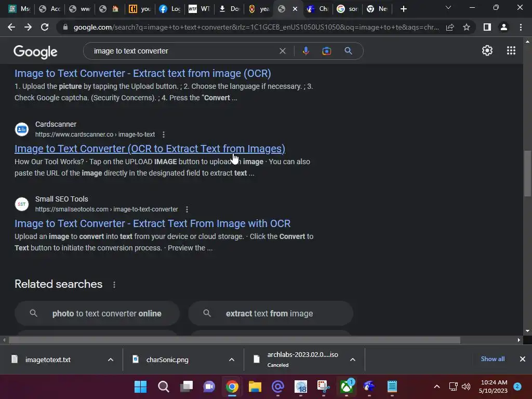Switch to the 'Ms' tab
532x399 pixels.
pyautogui.click(x=19, y=9)
